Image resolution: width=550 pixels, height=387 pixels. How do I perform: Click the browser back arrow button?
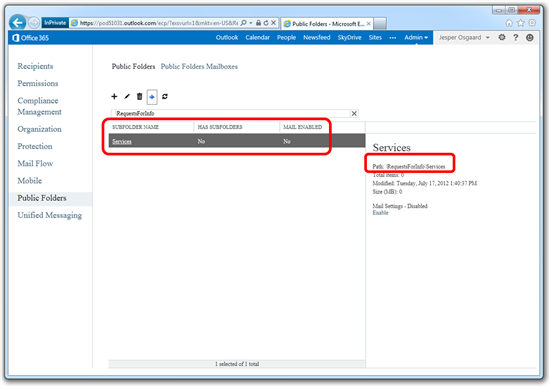(18, 23)
